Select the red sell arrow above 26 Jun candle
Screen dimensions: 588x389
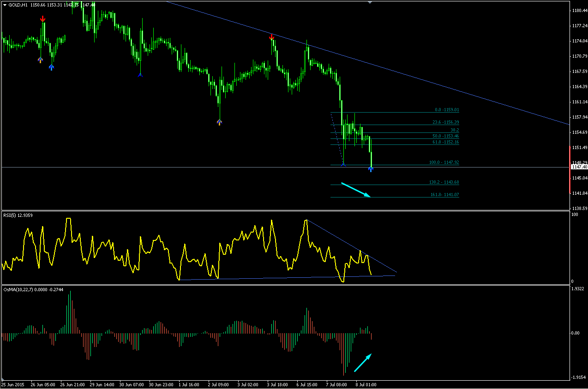click(x=42, y=19)
